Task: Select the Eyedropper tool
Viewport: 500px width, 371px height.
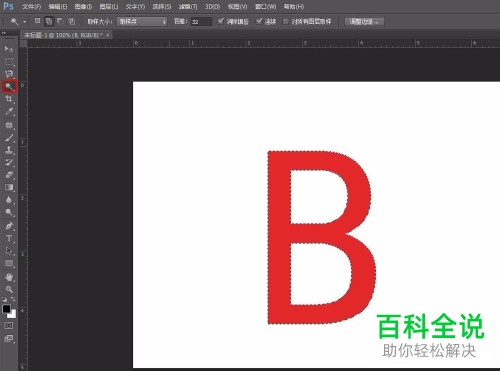Action: (x=9, y=111)
